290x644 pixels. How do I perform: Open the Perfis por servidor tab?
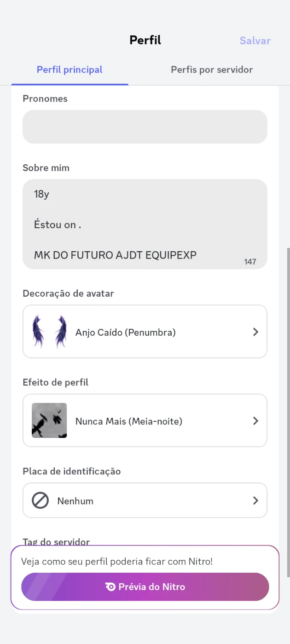(x=212, y=70)
